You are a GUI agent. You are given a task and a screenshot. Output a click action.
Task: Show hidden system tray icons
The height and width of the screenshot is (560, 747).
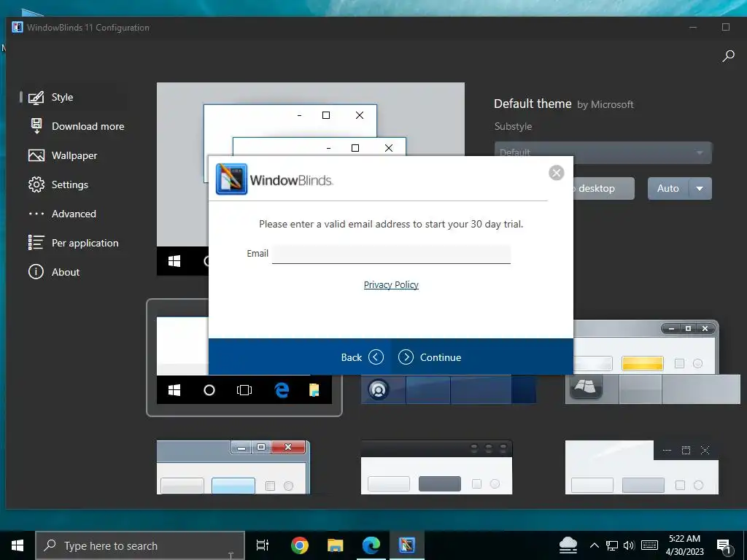click(x=594, y=545)
